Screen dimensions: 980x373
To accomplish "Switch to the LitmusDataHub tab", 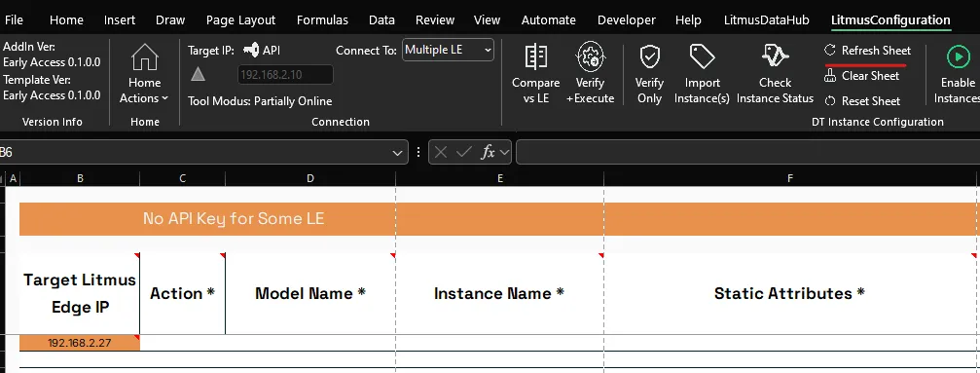I will (x=766, y=20).
